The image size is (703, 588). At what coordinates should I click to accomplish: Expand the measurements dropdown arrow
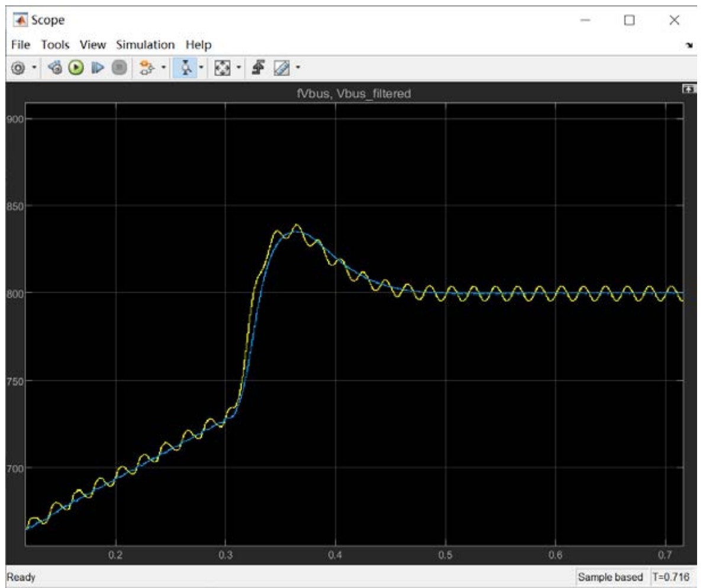[x=297, y=69]
